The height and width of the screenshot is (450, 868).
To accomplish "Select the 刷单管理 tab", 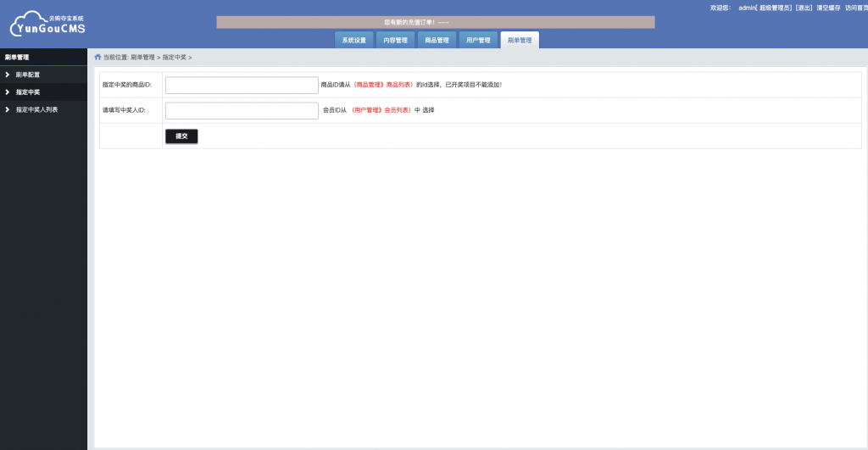I will tap(520, 40).
